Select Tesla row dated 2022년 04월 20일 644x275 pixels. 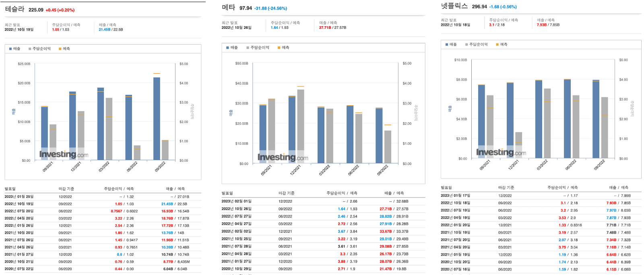(103, 218)
